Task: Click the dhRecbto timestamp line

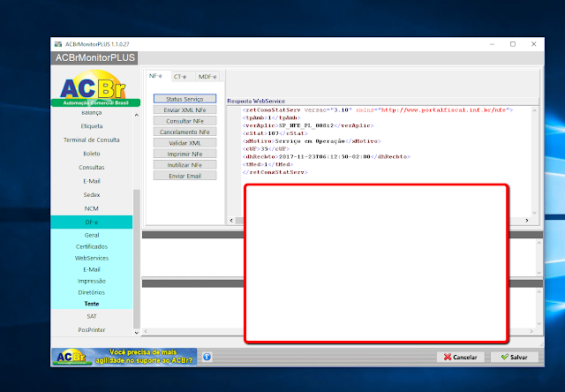Action: [327, 157]
